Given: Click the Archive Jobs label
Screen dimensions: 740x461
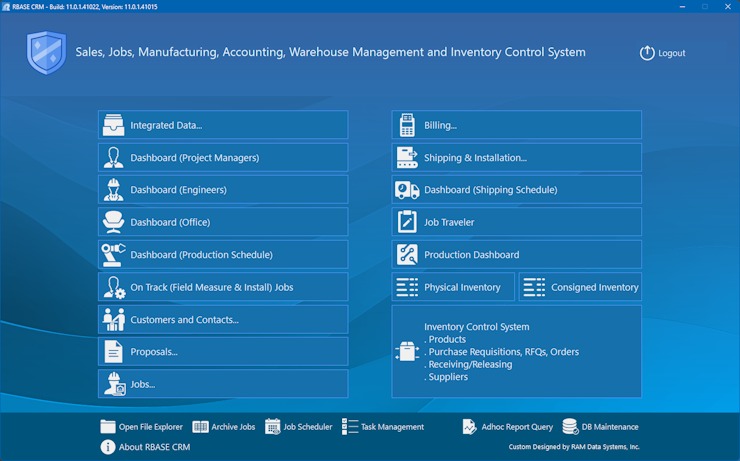Looking at the screenshot, I should pos(233,427).
